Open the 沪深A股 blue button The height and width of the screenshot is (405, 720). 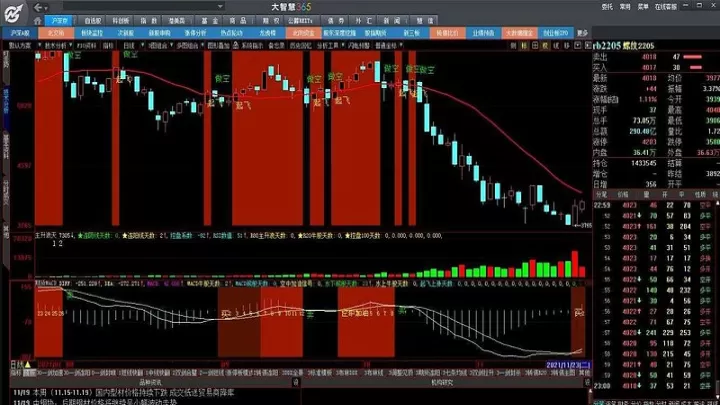pos(20,33)
